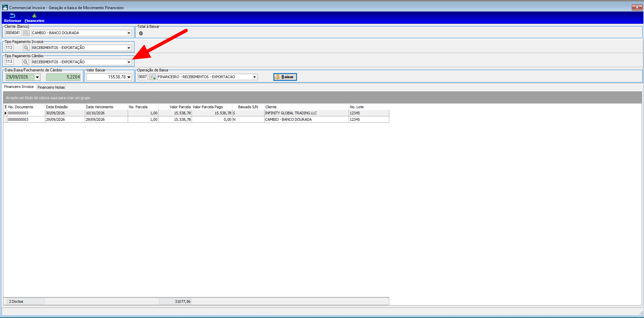Screen dimensions: 644x318
Task: Open the grid column chooser icon
Action: point(5,107)
